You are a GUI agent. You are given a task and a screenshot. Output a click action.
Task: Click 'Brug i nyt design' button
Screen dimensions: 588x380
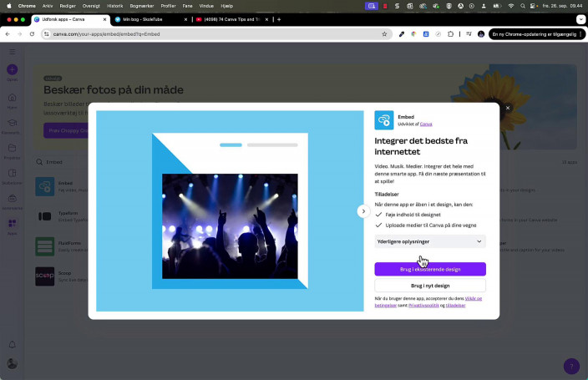pos(430,285)
